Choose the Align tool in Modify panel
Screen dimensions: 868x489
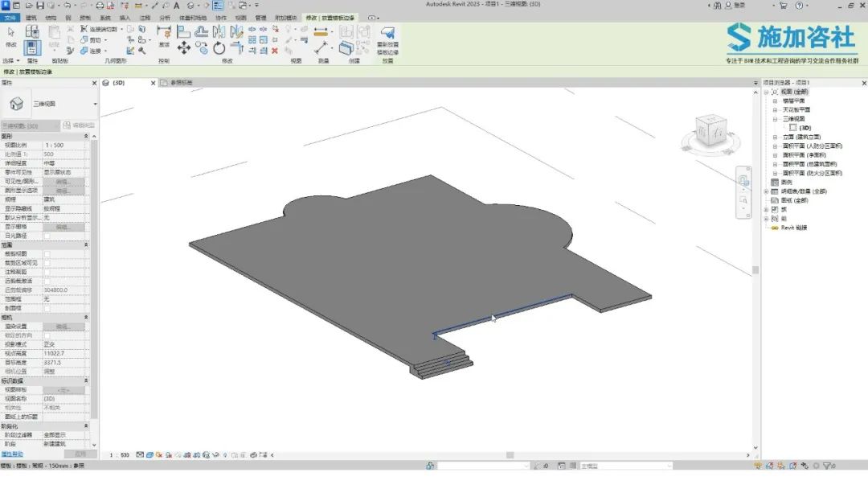(183, 31)
